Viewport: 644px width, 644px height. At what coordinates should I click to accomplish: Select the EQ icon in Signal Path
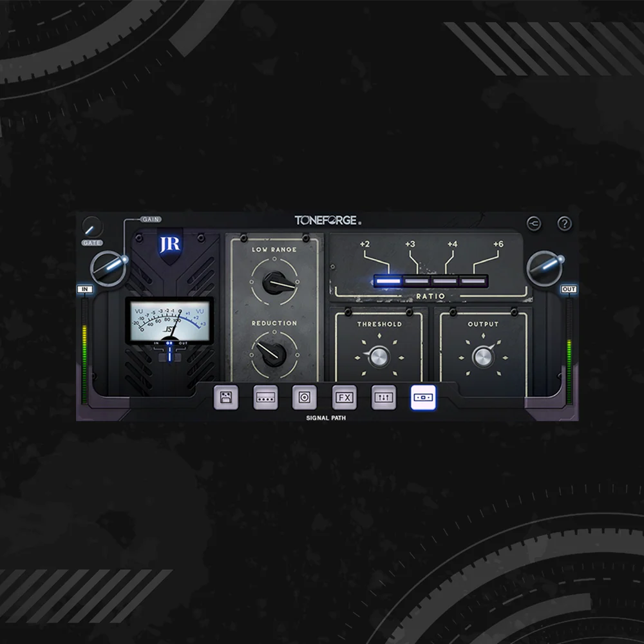(383, 398)
